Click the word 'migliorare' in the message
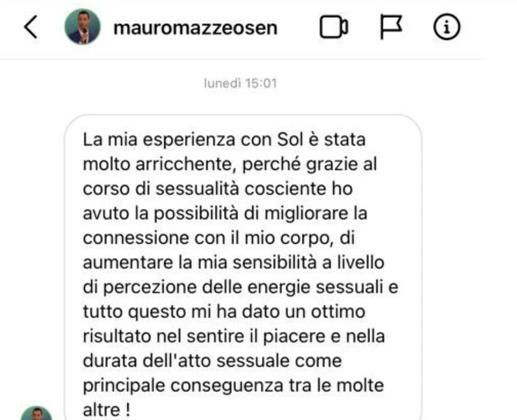Screen dimensions: 517x420 pos(306,214)
